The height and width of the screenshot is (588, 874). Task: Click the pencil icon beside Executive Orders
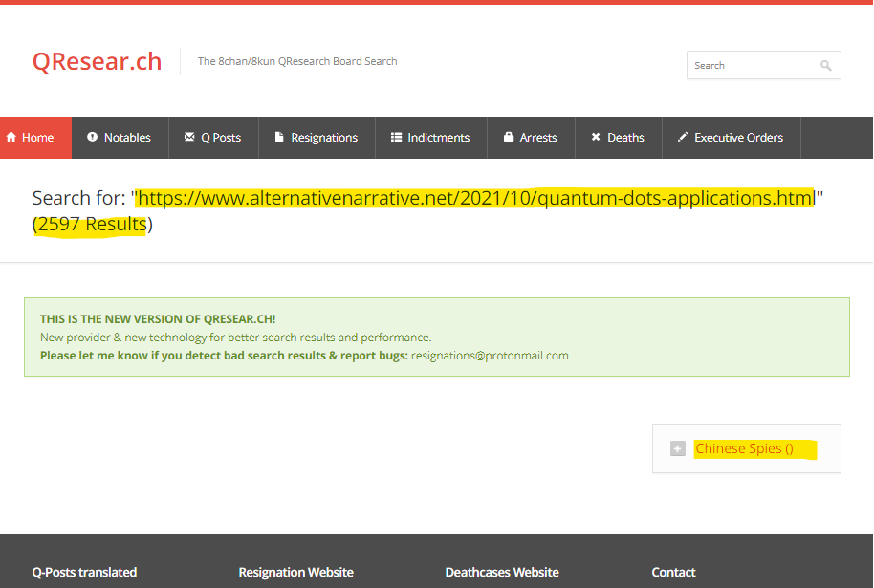[683, 137]
